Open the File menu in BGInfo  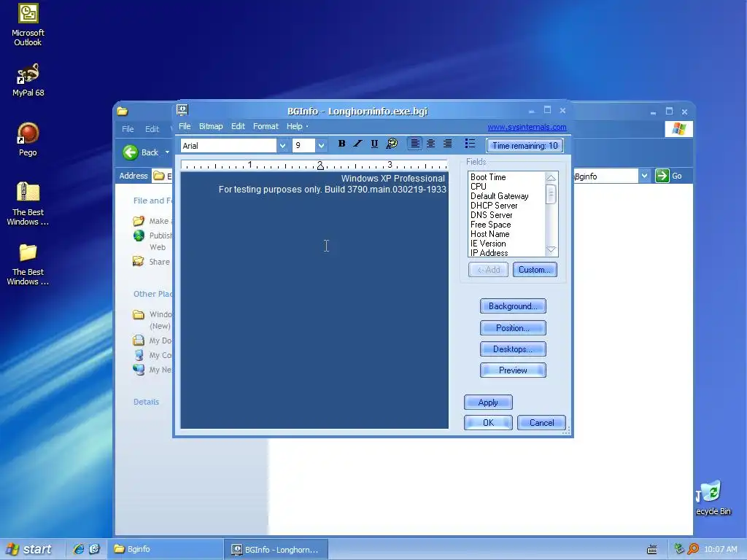point(185,126)
